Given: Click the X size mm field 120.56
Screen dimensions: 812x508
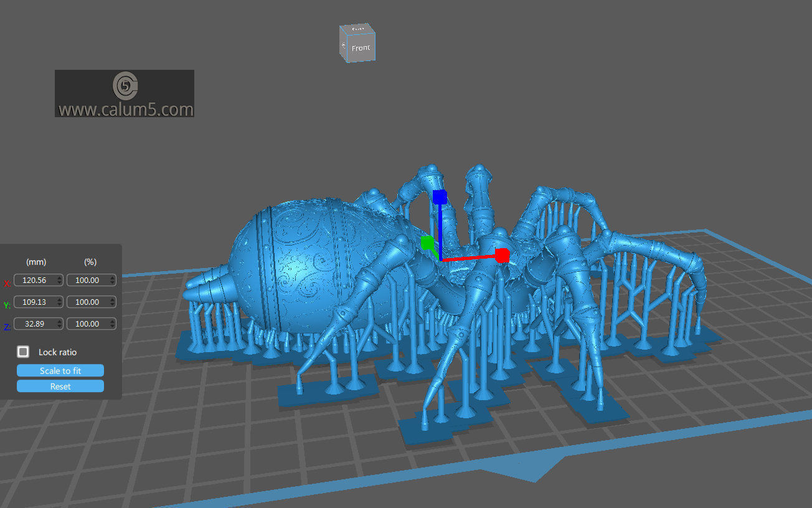Looking at the screenshot, I should tap(38, 280).
